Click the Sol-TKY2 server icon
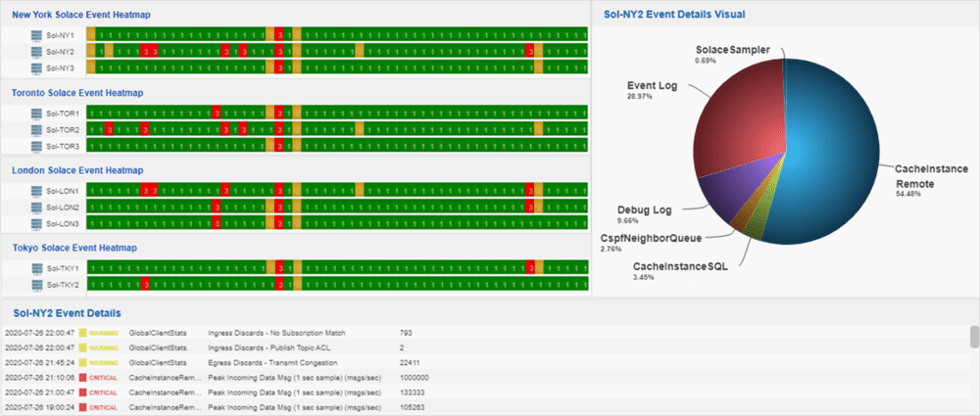The height and width of the screenshot is (416, 980). (x=35, y=285)
